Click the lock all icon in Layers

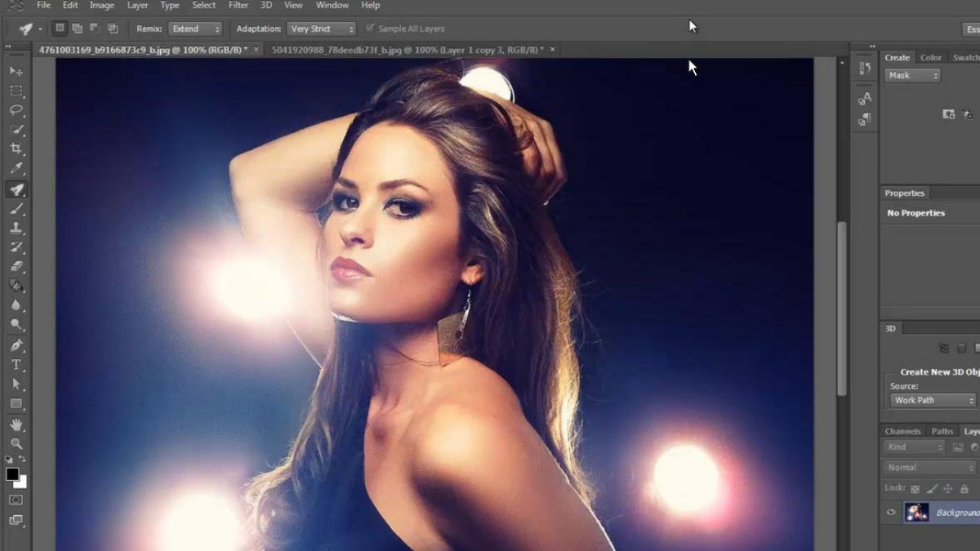tap(964, 488)
